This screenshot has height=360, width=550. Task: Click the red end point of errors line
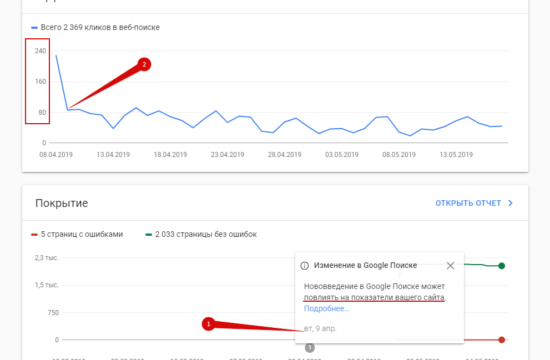tap(502, 340)
